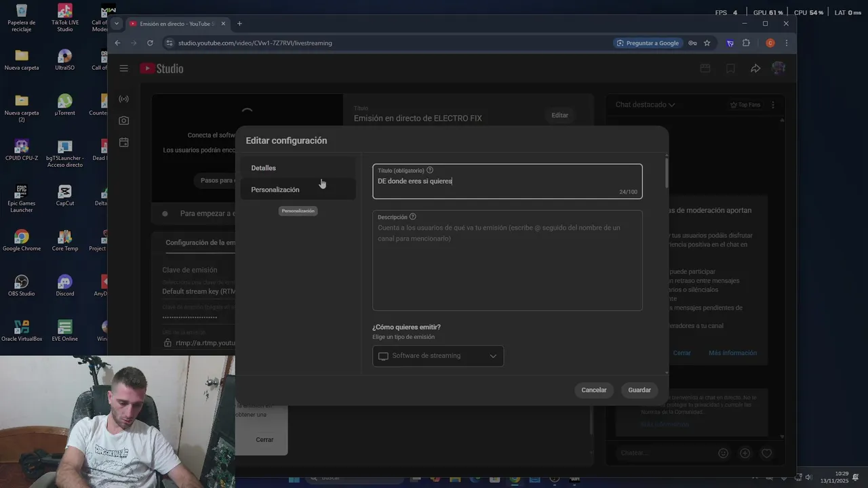This screenshot has width=868, height=488.
Task: Open Chrome three-dot menu
Action: coord(787,43)
